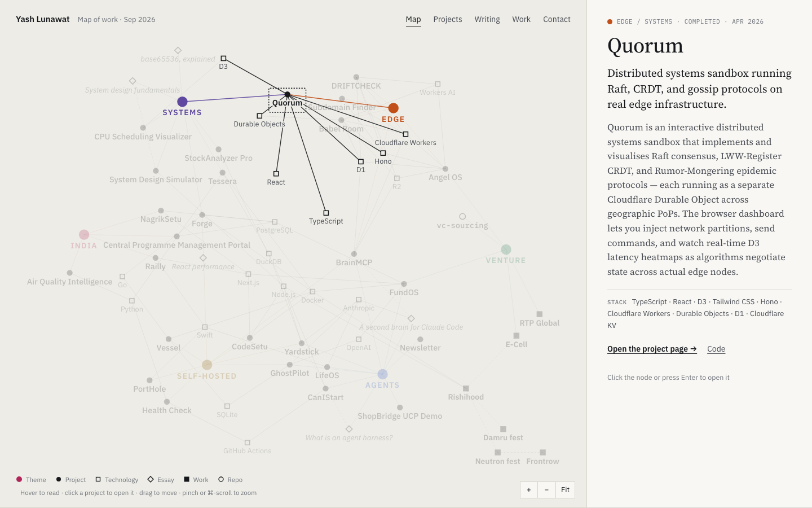Screen dimensions: 812x508
Task: Select the Durable Objects technology node
Action: (259, 116)
